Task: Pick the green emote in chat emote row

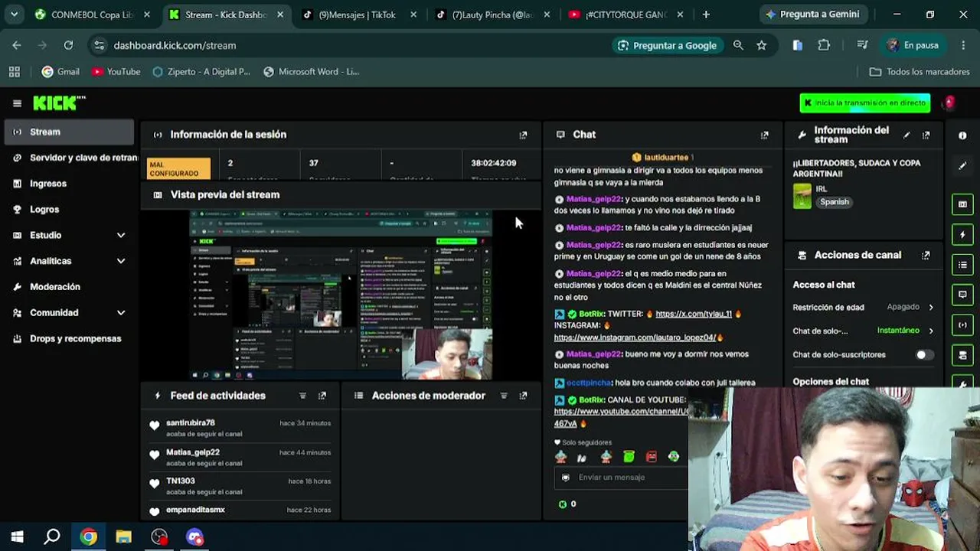Action: click(629, 457)
